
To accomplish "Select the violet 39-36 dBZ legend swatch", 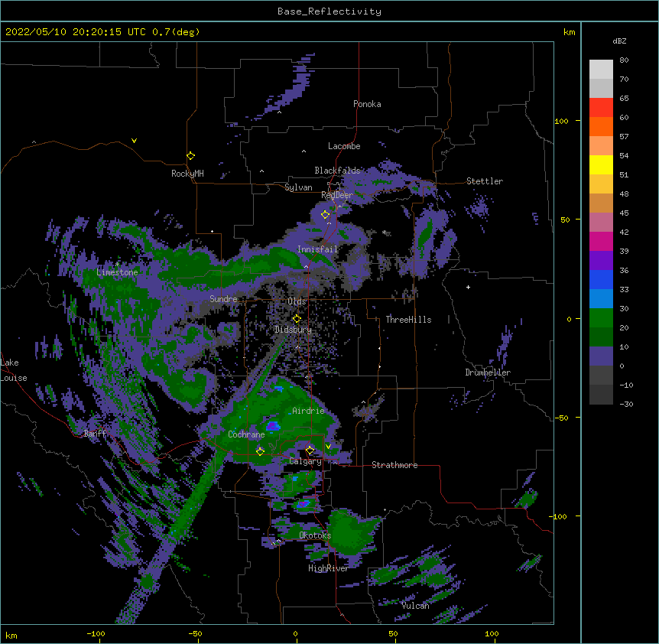I will (601, 261).
